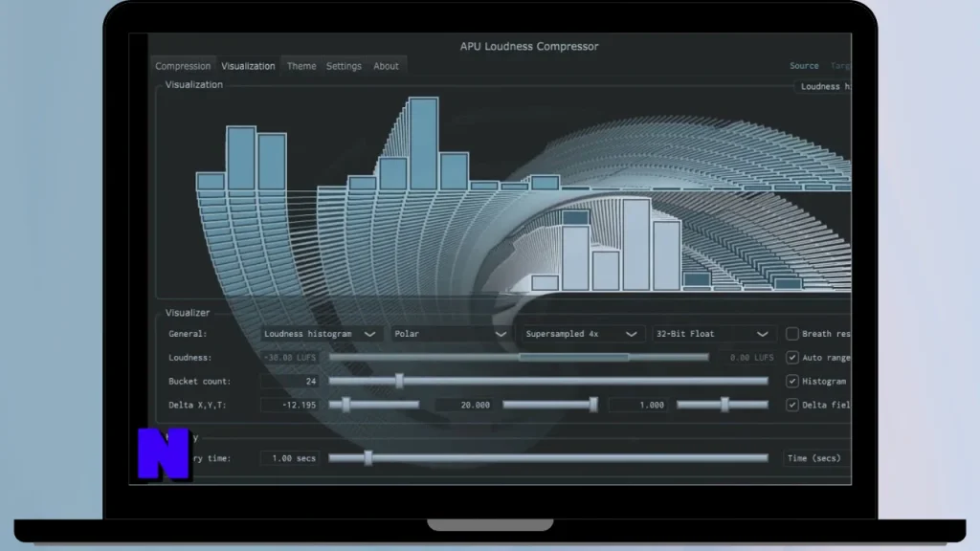This screenshot has width=980, height=551.
Task: Click the -30.00 LUFS minimum field
Action: 289,358
